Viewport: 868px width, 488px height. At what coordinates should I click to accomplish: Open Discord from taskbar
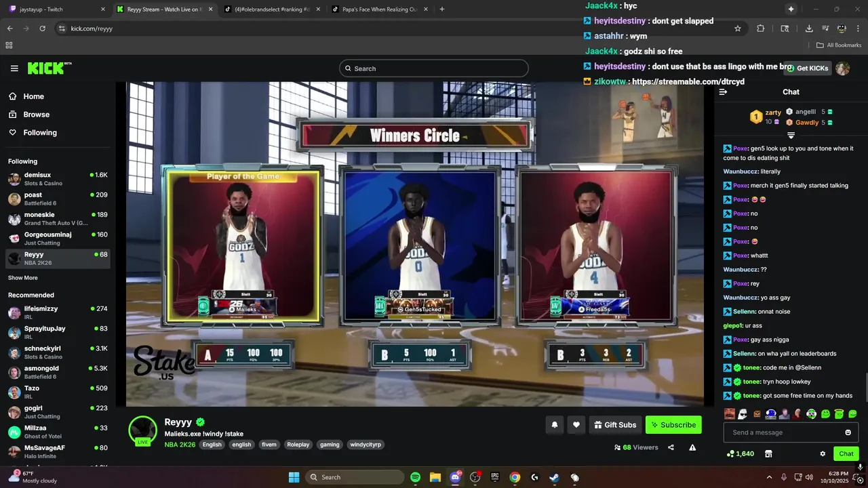tap(455, 477)
